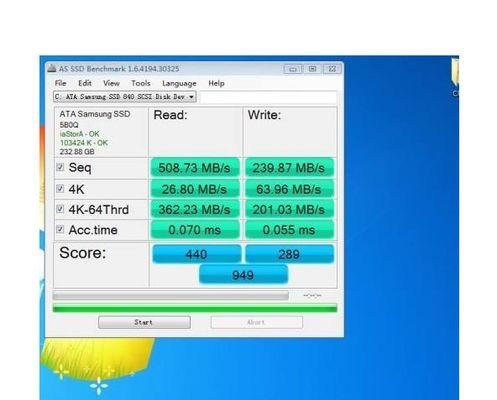Open the View menu
Image resolution: width=497 pixels, height=400 pixels.
click(x=111, y=83)
